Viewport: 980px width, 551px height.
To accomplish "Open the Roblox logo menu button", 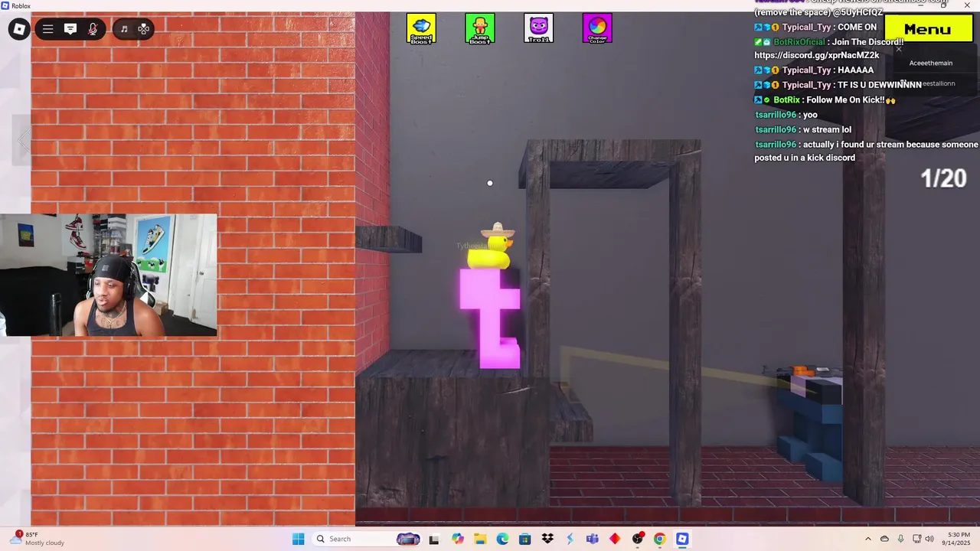I will 19,29.
